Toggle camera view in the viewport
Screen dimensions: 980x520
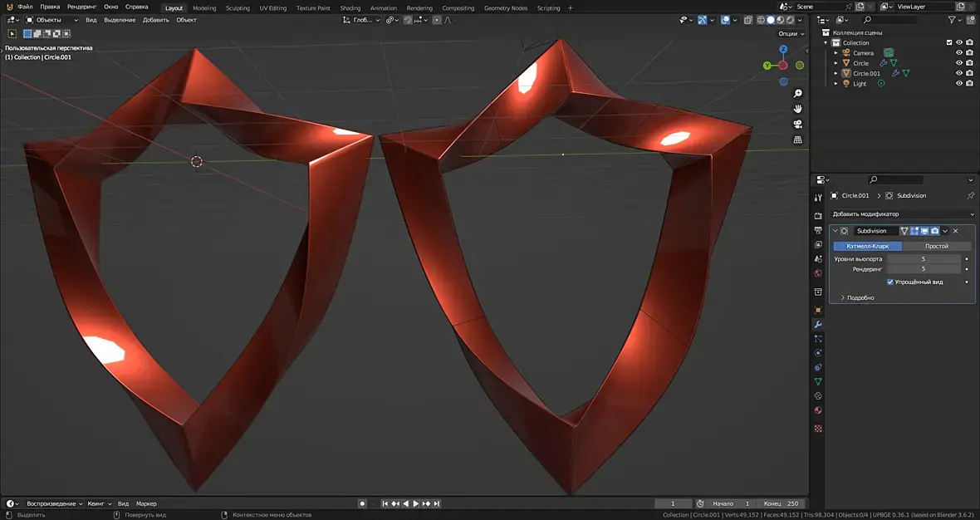tap(798, 125)
